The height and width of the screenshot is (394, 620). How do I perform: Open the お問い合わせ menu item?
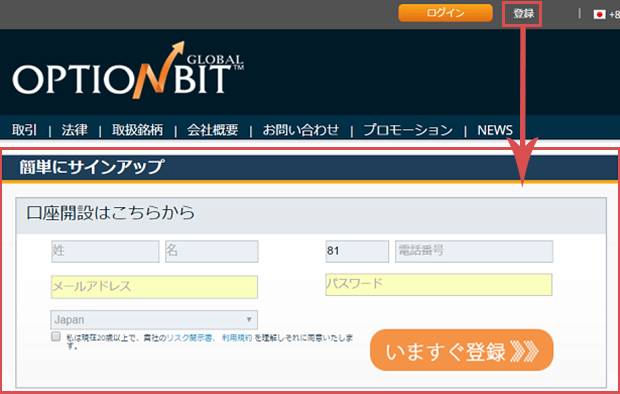[301, 130]
